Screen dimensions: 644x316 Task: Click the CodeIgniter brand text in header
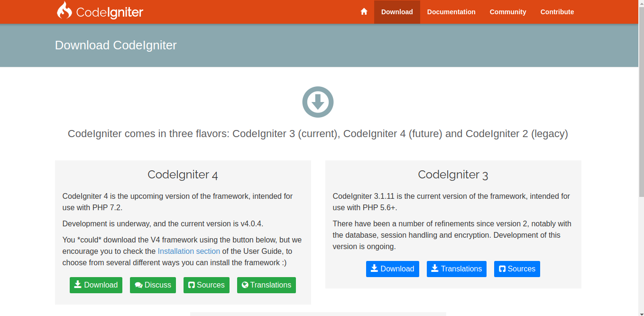(x=110, y=12)
